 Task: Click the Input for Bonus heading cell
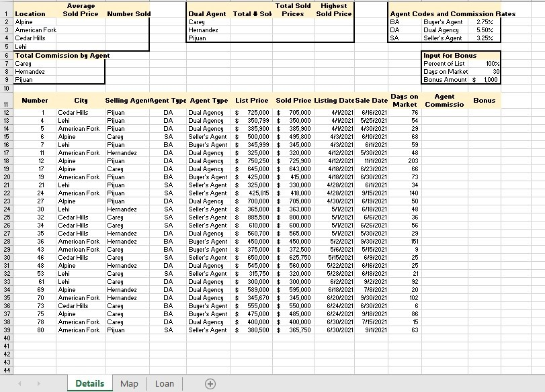(x=450, y=56)
